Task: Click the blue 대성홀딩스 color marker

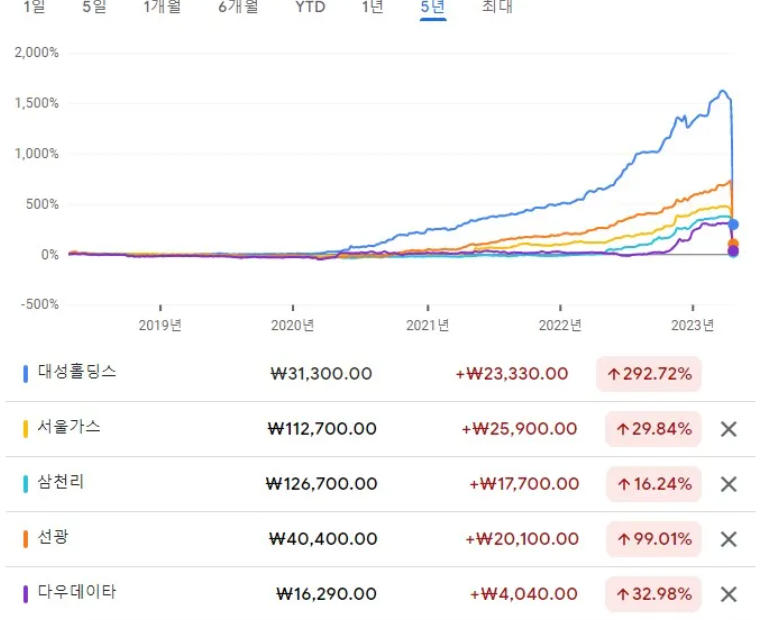Action: 25,374
